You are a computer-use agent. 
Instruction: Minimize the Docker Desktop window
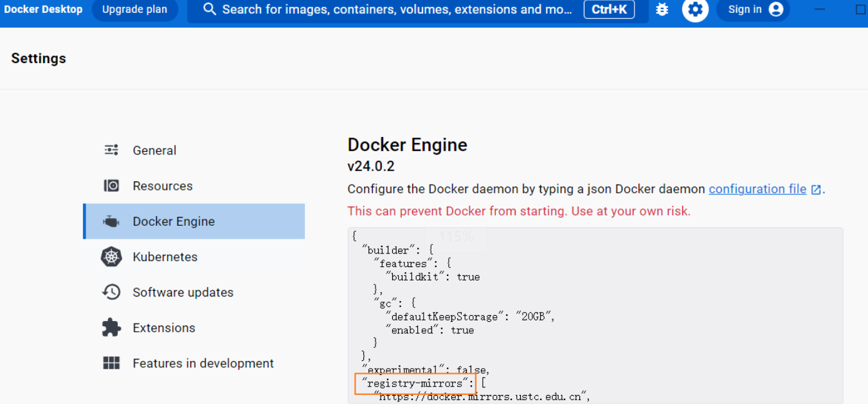pyautogui.click(x=820, y=10)
